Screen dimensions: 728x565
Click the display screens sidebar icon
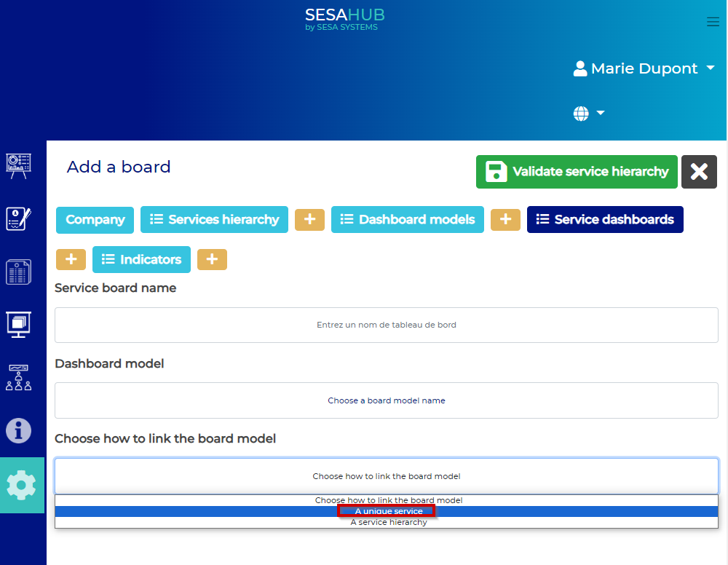[18, 324]
